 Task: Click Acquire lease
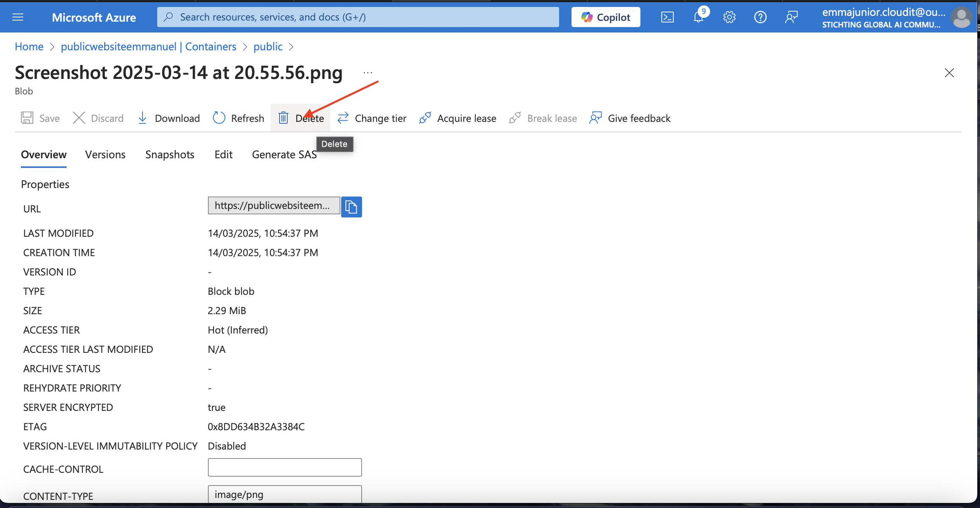click(x=457, y=118)
